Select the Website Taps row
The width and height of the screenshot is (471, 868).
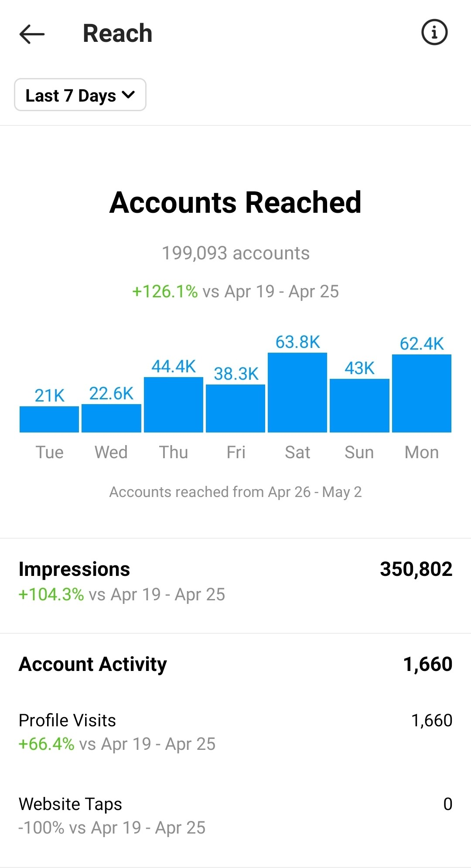[x=235, y=816]
